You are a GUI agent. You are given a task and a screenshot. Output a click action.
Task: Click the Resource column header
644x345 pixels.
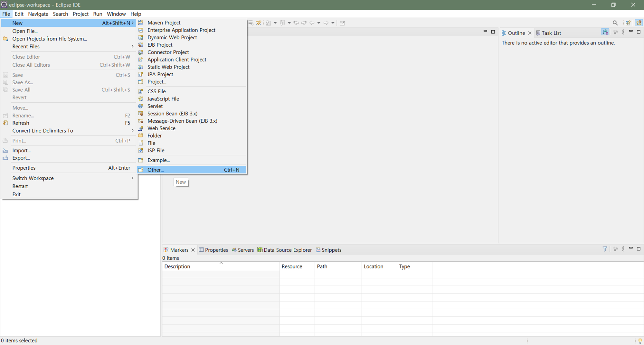297,266
